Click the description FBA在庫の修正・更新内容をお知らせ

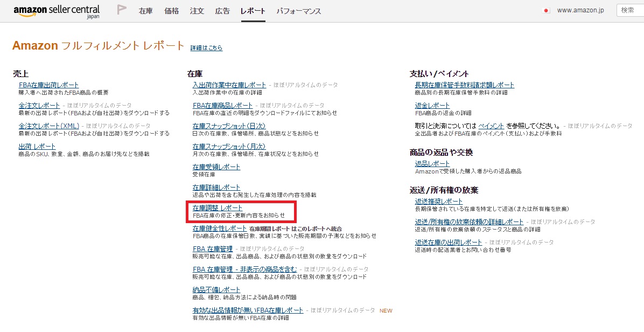pyautogui.click(x=239, y=215)
